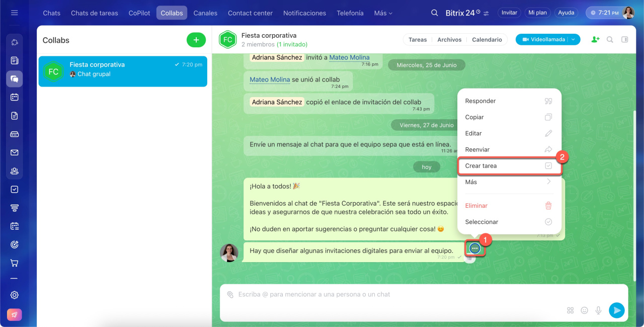
Task: Open the emoji picker in message box
Action: [584, 310]
